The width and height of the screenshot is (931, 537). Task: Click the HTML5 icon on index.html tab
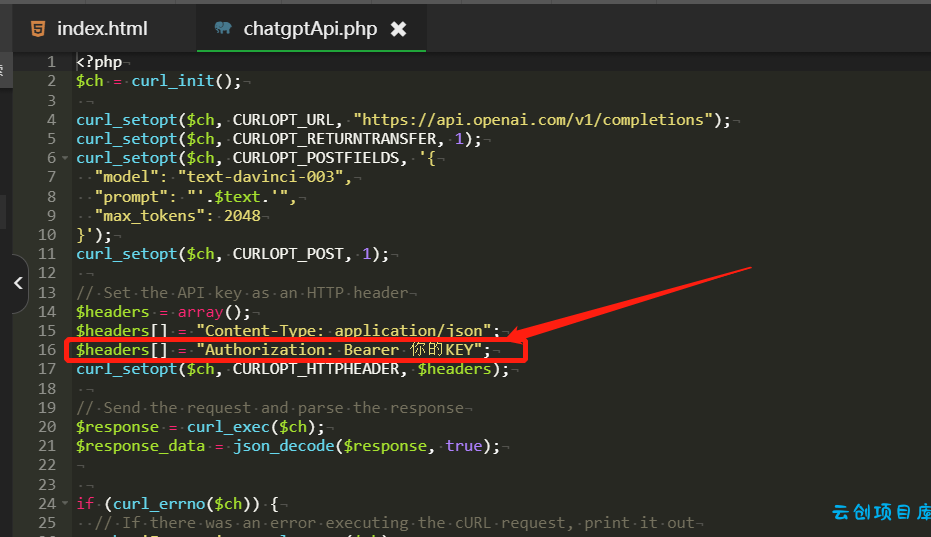[38, 29]
